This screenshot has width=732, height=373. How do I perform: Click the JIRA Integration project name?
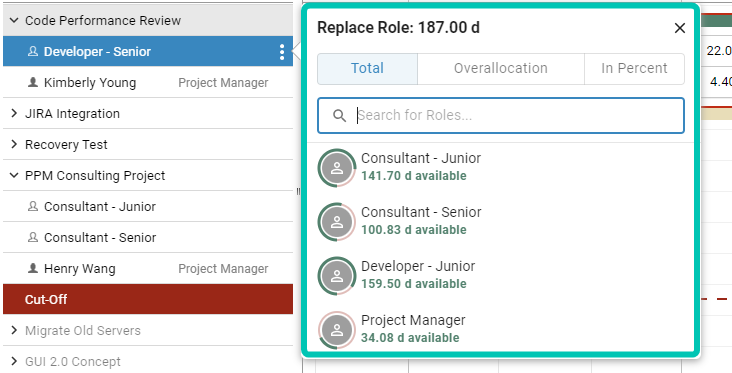[72, 113]
